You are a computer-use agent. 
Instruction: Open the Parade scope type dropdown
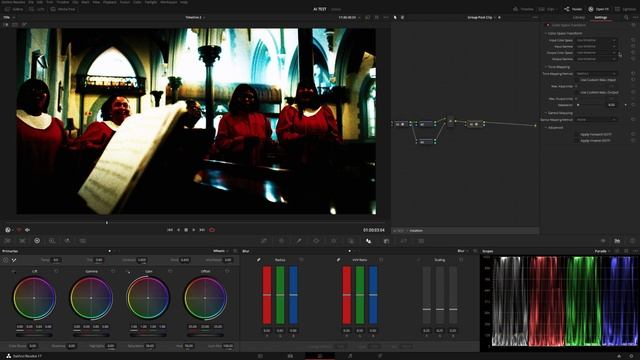602,251
